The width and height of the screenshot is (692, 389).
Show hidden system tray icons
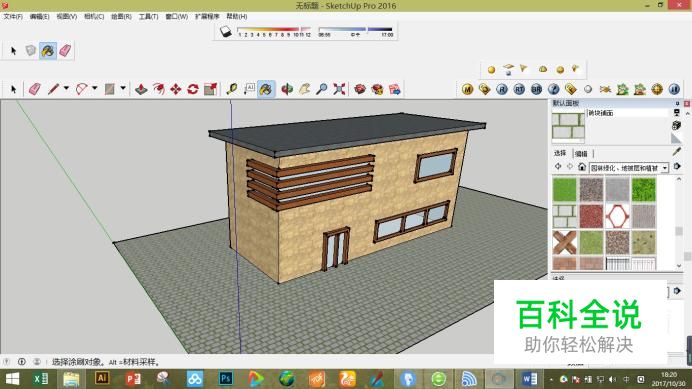coord(551,380)
